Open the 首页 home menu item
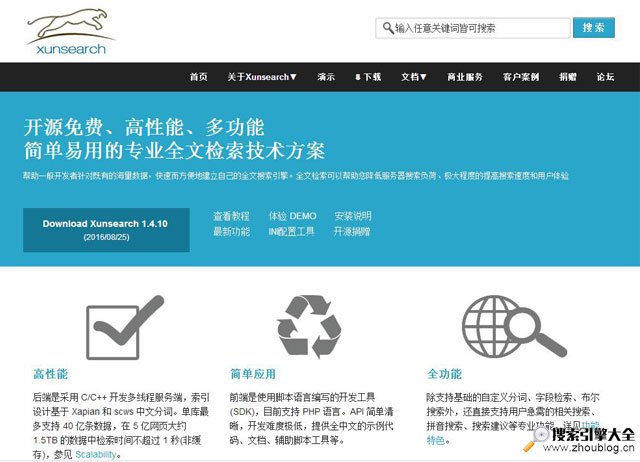Screen dimensions: 640x462 [198, 77]
